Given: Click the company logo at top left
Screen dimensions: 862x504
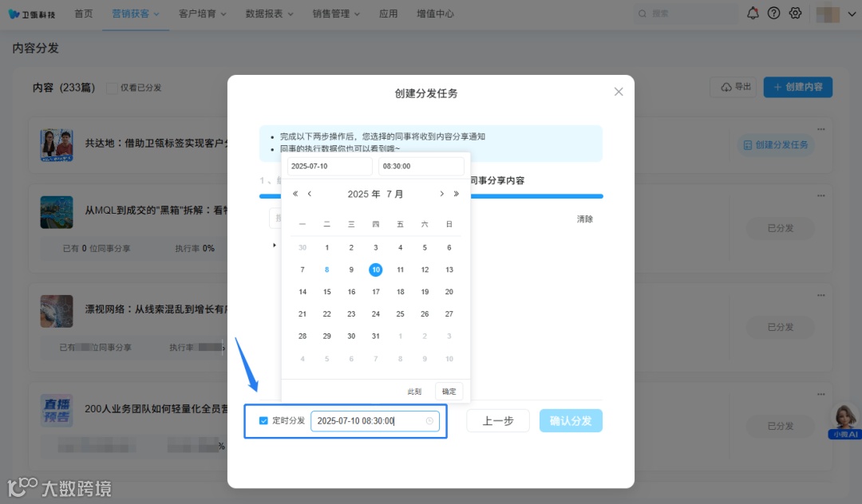Looking at the screenshot, I should coord(32,14).
